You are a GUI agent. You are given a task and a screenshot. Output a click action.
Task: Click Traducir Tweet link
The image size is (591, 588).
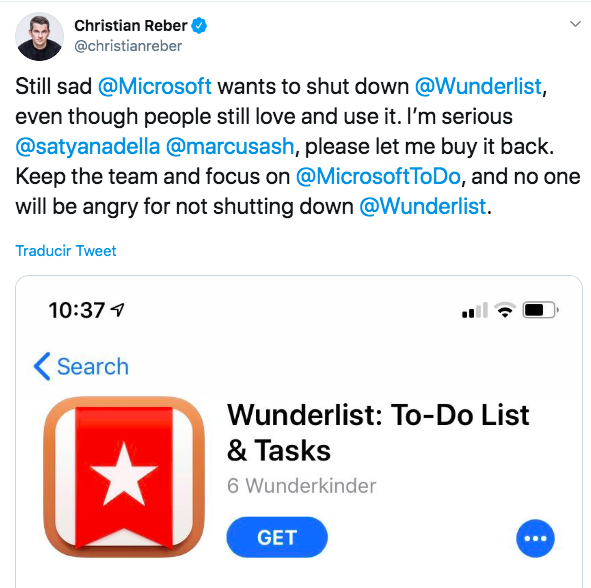[66, 251]
